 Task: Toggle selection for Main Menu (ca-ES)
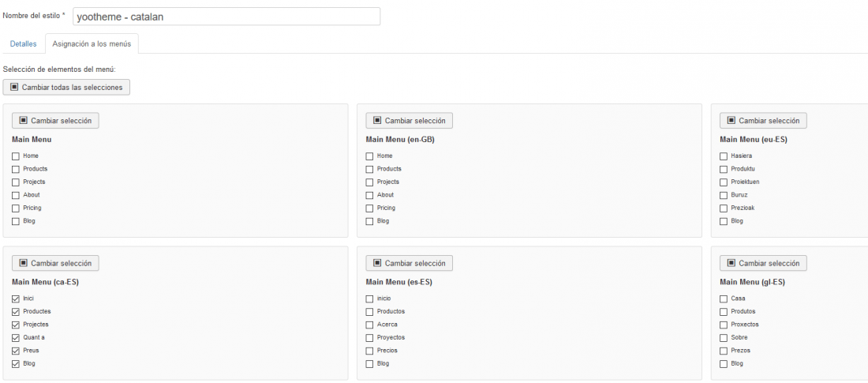55,263
